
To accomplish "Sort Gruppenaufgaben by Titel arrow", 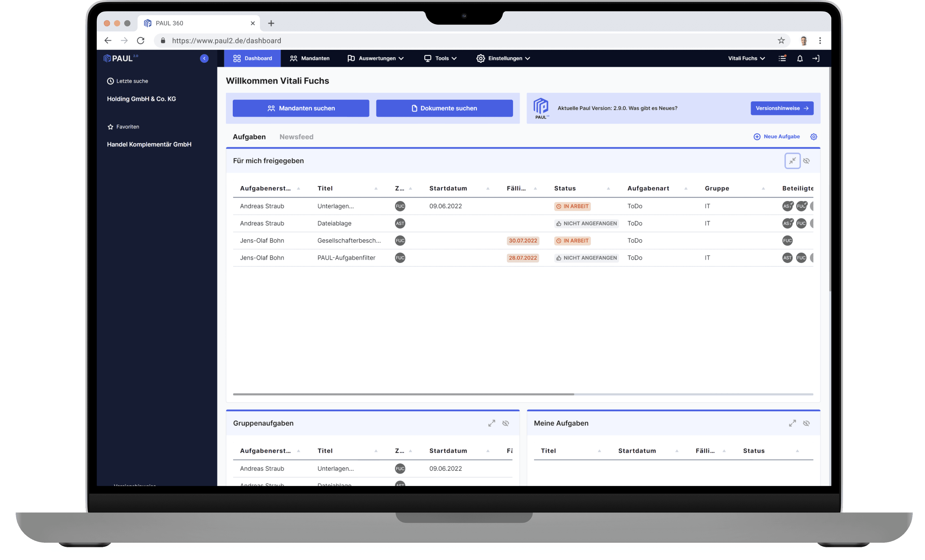I will [376, 451].
